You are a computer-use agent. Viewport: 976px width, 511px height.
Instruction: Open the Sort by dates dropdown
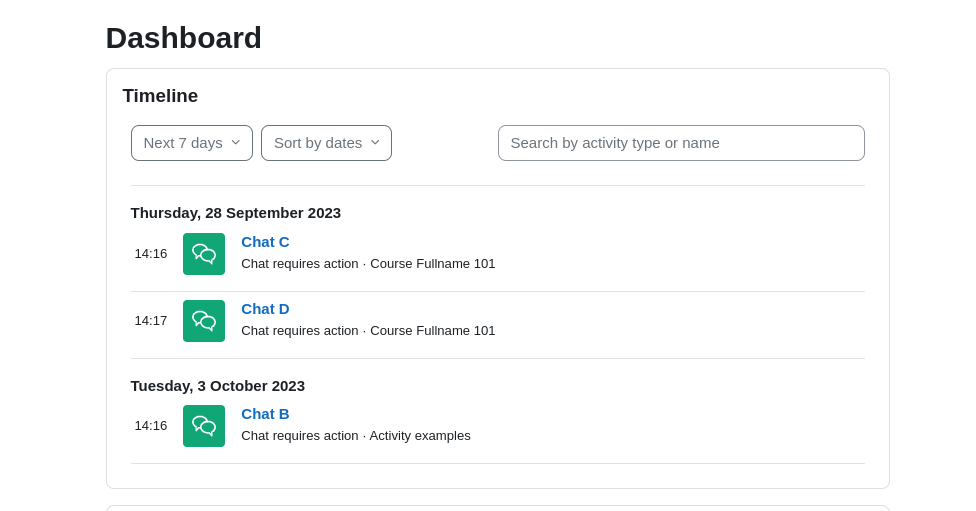(326, 143)
